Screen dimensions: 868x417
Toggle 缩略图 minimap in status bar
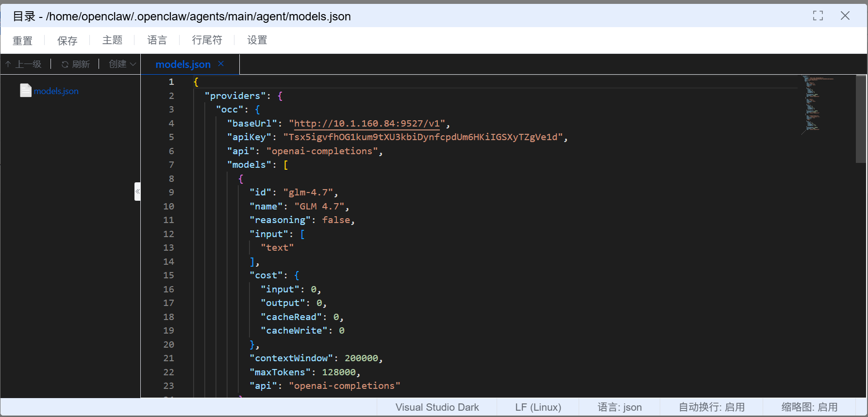click(x=809, y=407)
